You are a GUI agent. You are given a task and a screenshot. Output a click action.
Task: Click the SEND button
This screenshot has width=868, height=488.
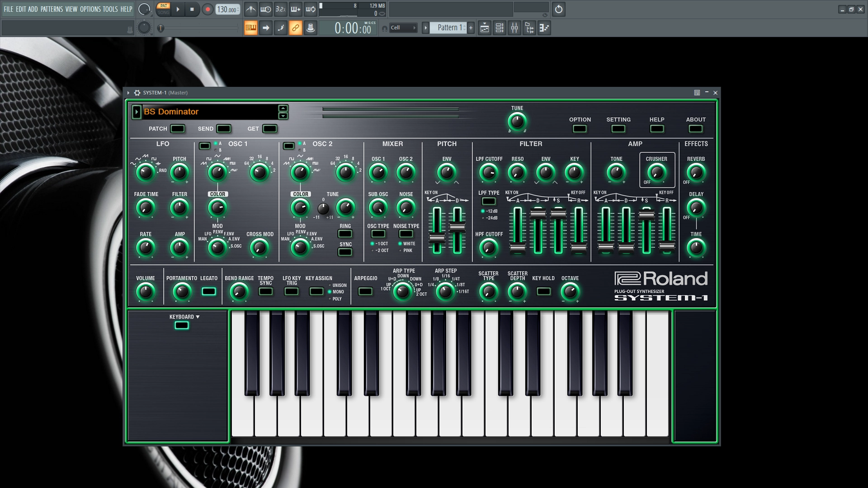pyautogui.click(x=224, y=129)
